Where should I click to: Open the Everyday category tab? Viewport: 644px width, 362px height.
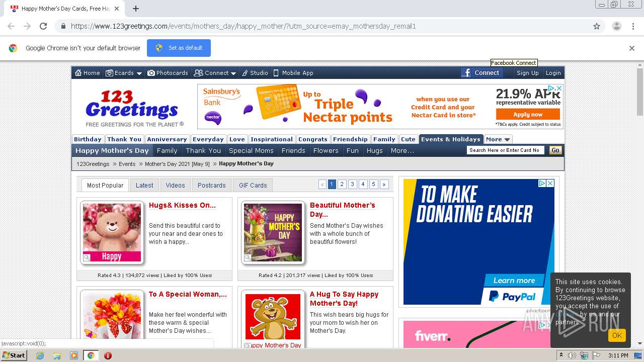(208, 139)
